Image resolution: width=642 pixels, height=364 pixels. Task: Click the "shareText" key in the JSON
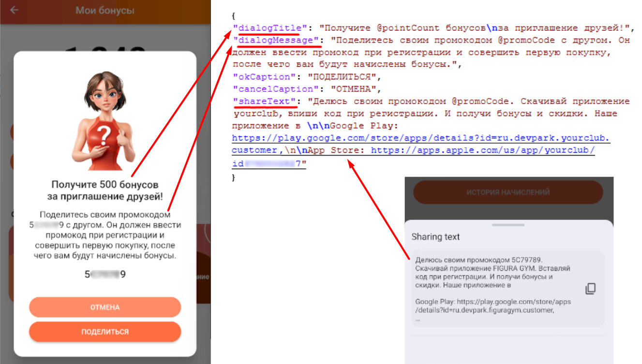265,101
